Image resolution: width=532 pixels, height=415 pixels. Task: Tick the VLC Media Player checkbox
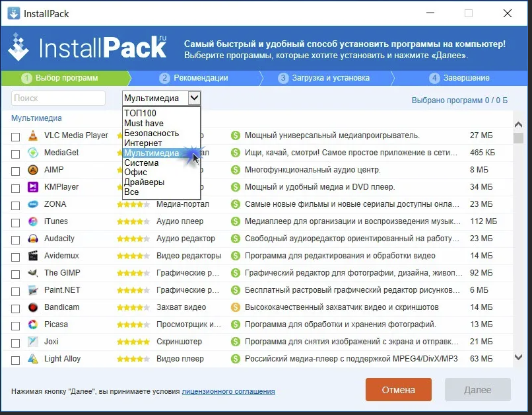tap(16, 137)
